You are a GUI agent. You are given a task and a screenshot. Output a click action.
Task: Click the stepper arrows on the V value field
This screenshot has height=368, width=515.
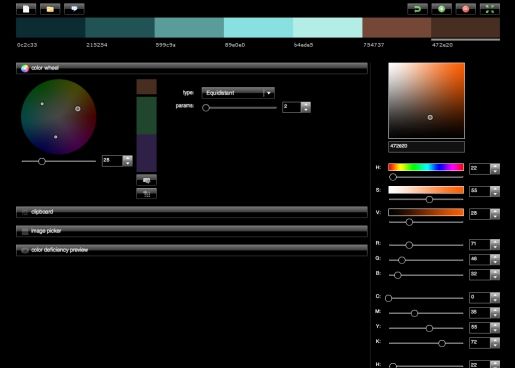[495, 214]
